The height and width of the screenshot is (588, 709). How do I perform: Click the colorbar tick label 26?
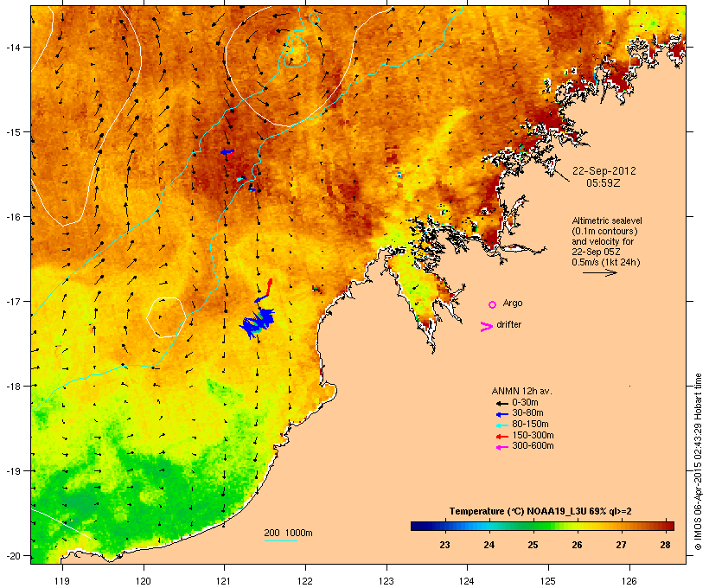577,545
